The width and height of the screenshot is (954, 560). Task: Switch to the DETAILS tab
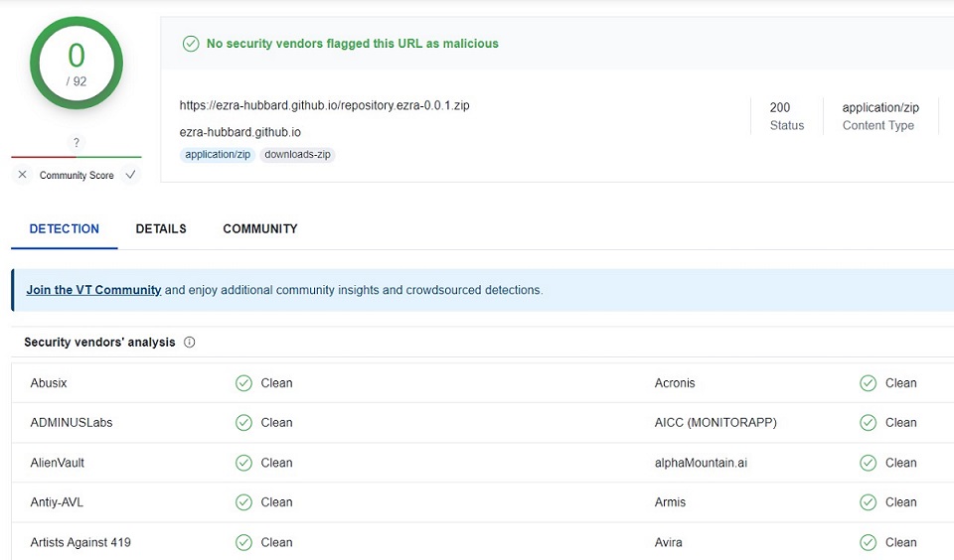tap(161, 228)
